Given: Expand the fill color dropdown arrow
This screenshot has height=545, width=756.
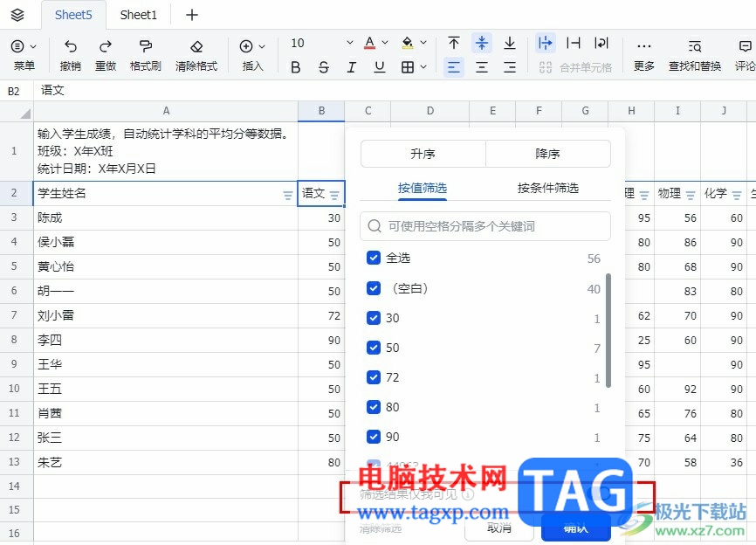Looking at the screenshot, I should pyautogui.click(x=423, y=43).
